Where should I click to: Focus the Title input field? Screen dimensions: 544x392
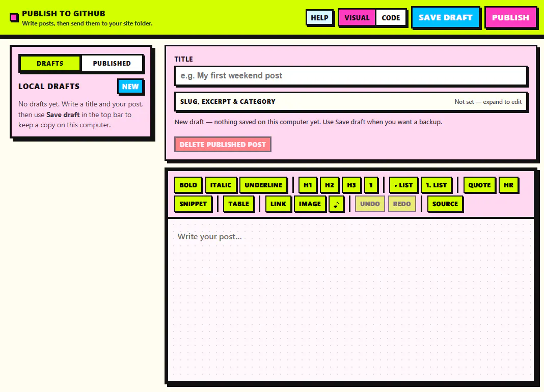351,76
